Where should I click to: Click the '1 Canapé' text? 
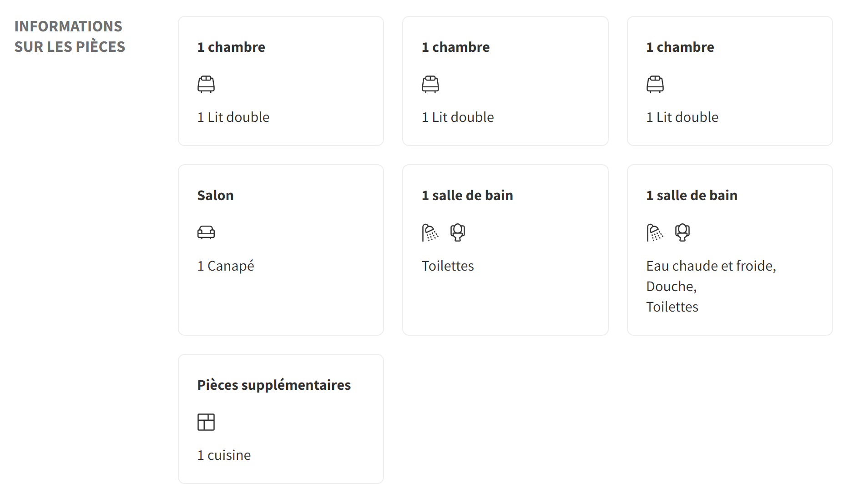coord(226,266)
